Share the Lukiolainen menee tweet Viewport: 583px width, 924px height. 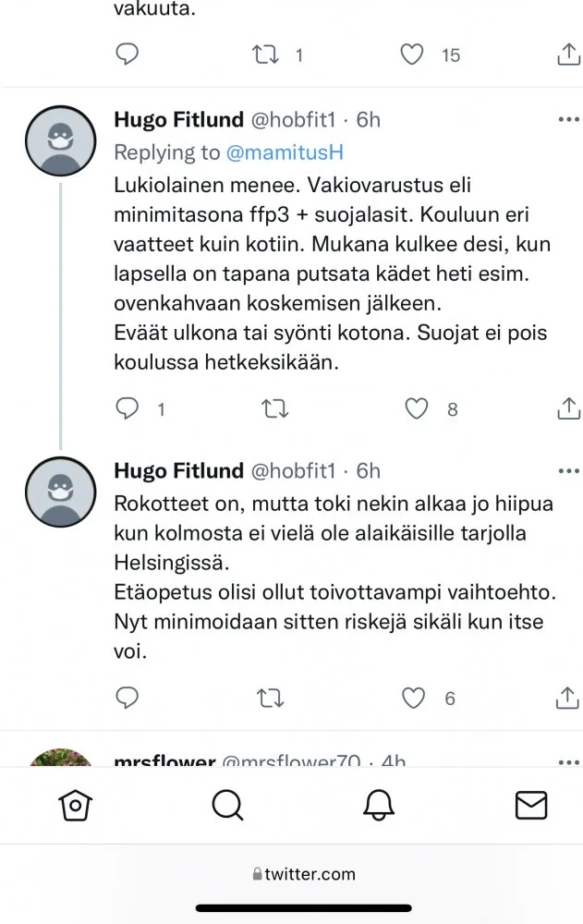point(569,408)
